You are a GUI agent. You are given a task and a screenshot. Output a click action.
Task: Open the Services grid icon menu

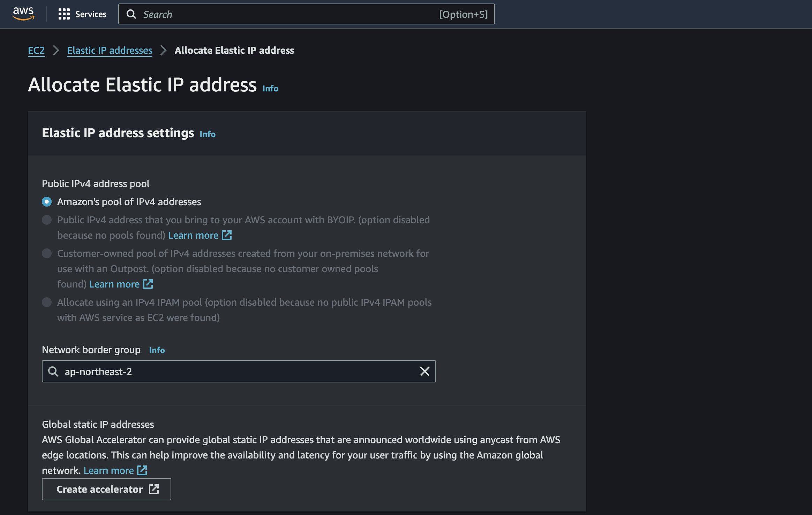click(64, 14)
